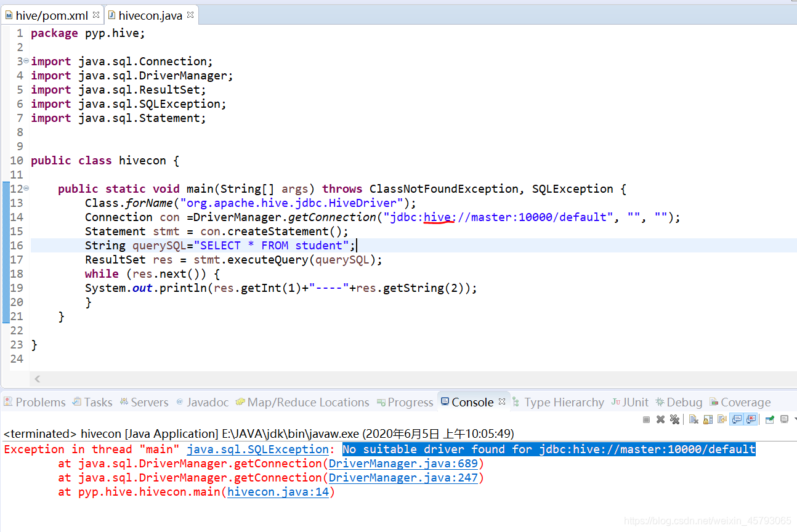
Task: Open Display Selected Console dropdown arrow
Action: [x=795, y=419]
